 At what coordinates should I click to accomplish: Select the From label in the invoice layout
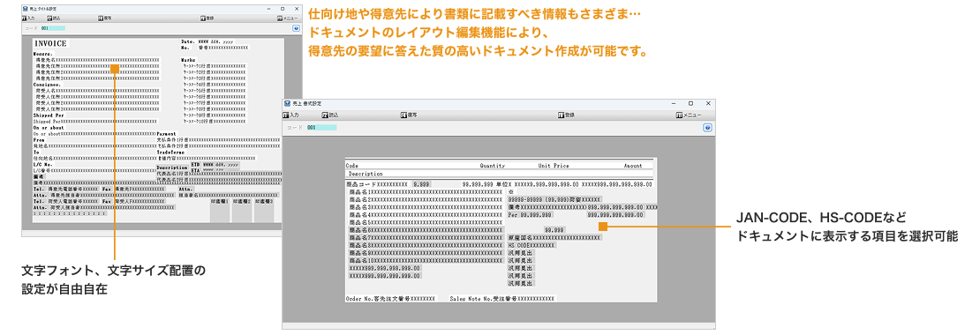(x=39, y=140)
